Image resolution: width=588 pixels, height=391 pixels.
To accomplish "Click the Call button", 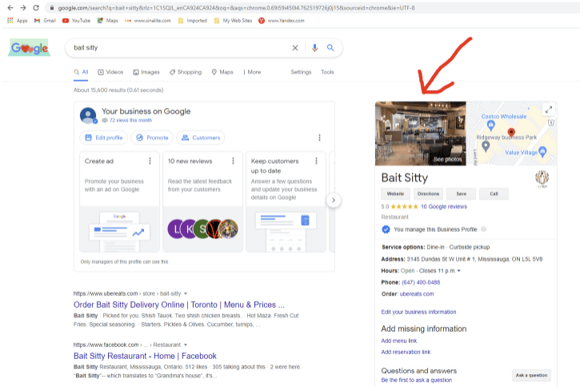I will coord(494,194).
